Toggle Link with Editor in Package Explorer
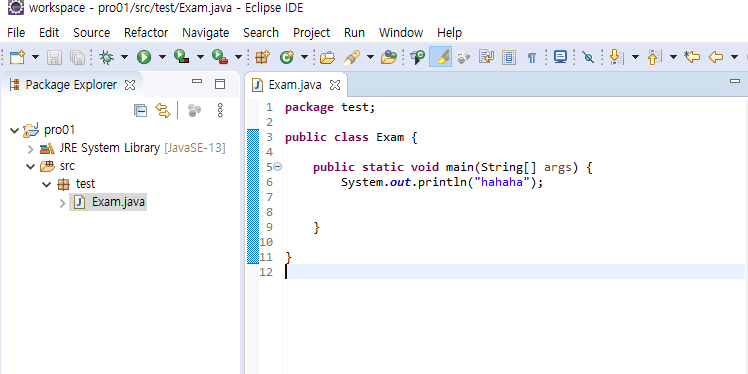This screenshot has height=374, width=748. (x=163, y=111)
